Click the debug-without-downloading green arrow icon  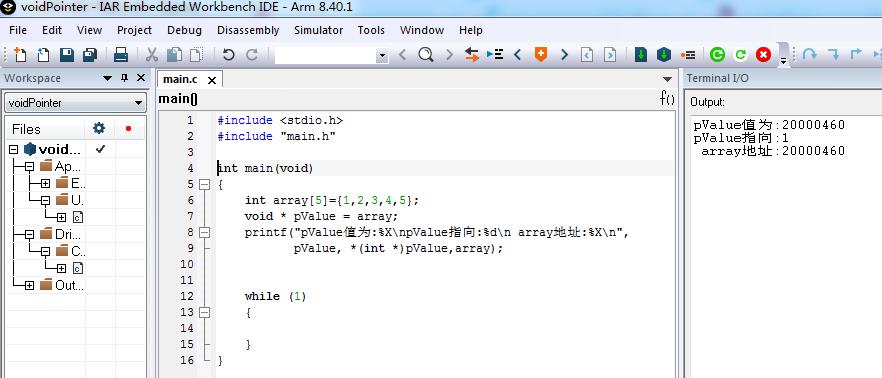point(740,55)
